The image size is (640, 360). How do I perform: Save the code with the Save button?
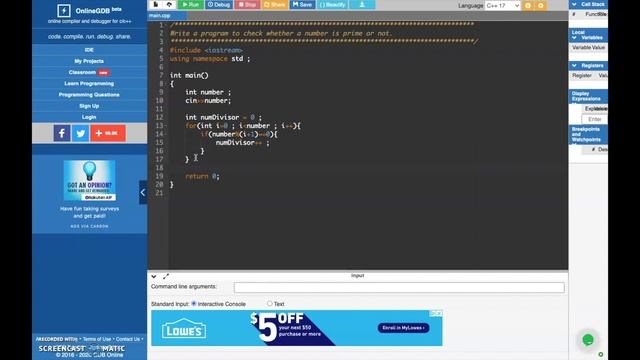click(302, 4)
